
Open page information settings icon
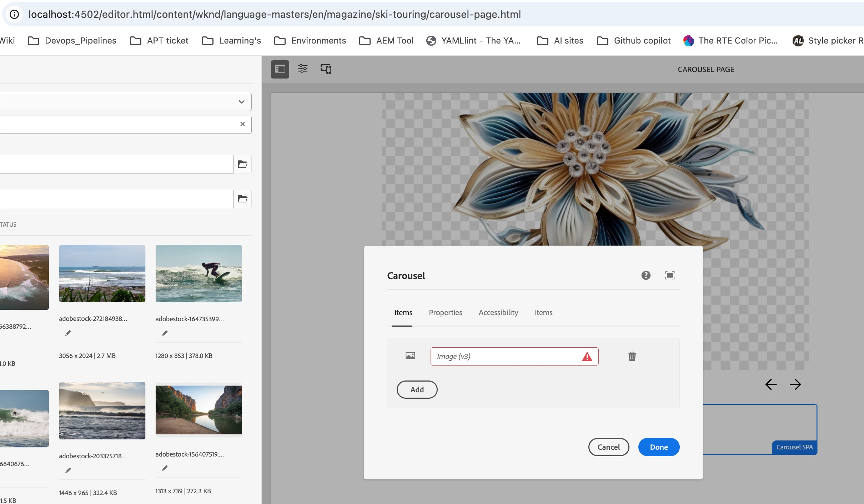(x=303, y=69)
